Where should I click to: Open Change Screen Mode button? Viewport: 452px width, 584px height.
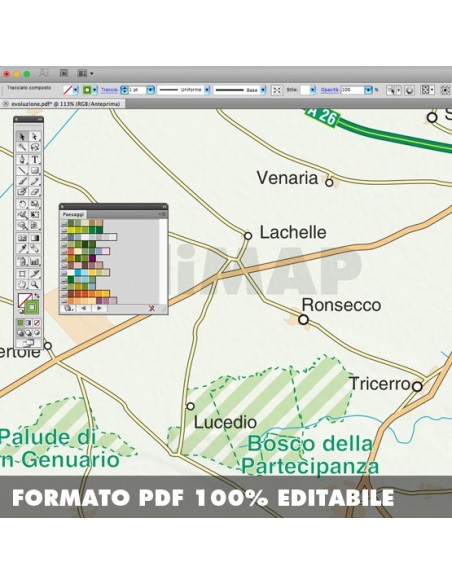click(28, 343)
